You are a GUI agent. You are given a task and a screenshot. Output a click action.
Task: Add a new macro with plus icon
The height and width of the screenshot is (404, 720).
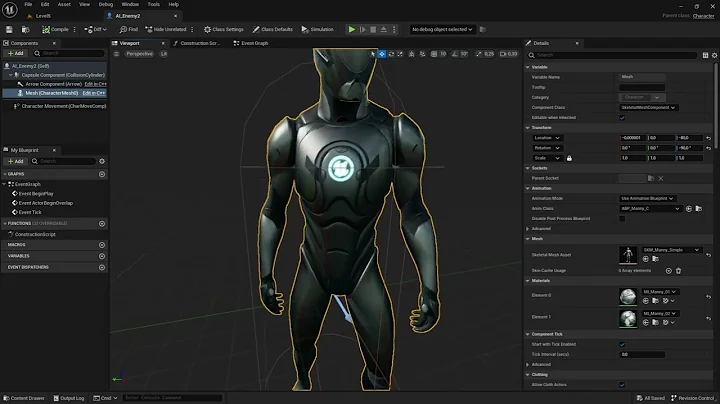102,245
